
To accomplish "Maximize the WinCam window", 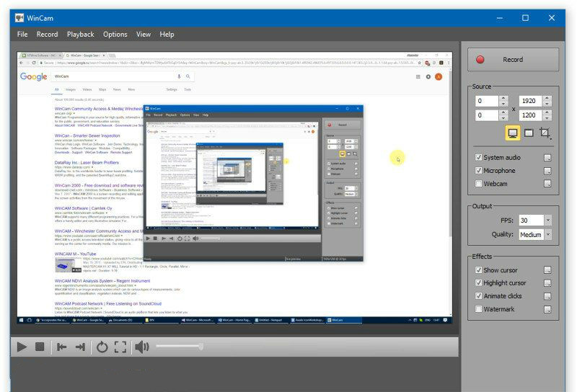I will click(x=526, y=17).
